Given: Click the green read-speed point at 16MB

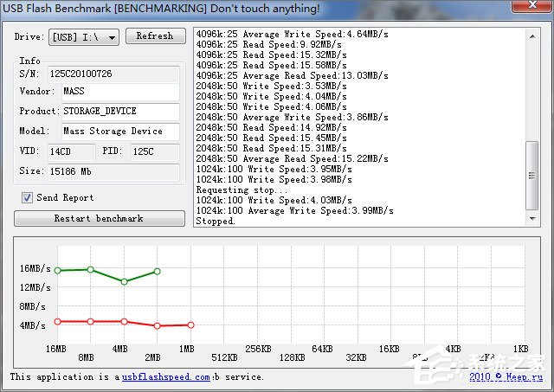Looking at the screenshot, I should 58,271.
